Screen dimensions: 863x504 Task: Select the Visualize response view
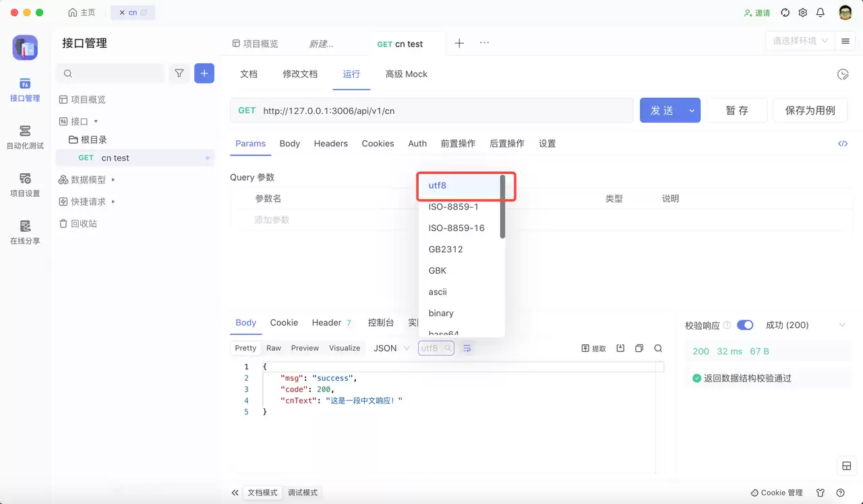345,348
